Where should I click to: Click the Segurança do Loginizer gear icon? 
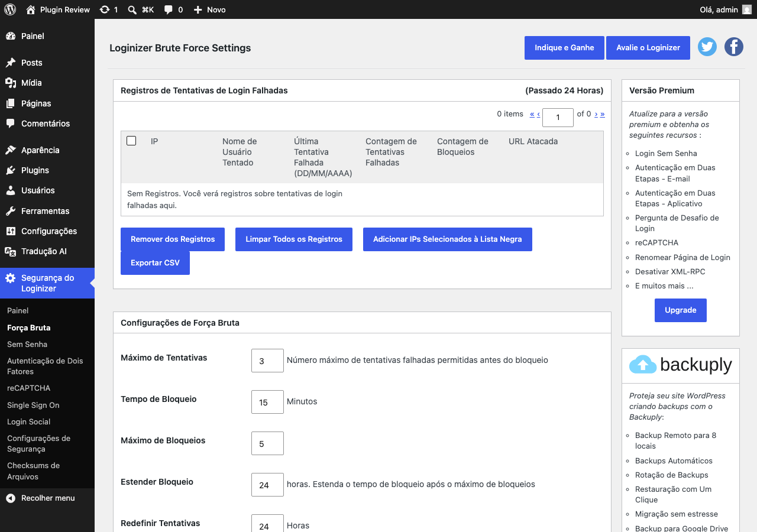tap(11, 278)
